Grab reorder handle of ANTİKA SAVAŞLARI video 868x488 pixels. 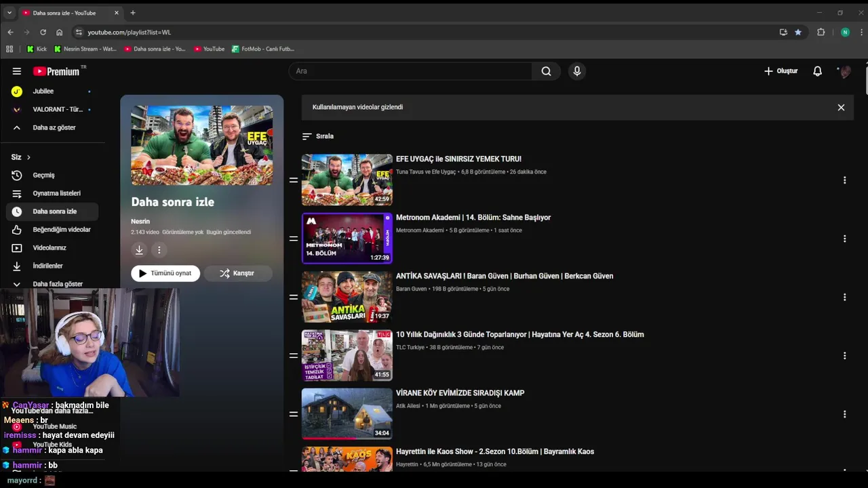coord(294,297)
